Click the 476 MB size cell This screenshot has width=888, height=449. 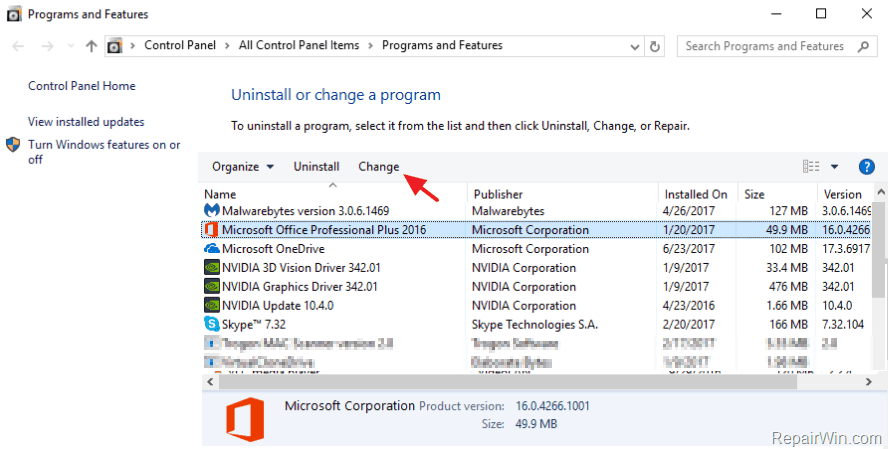[788, 286]
